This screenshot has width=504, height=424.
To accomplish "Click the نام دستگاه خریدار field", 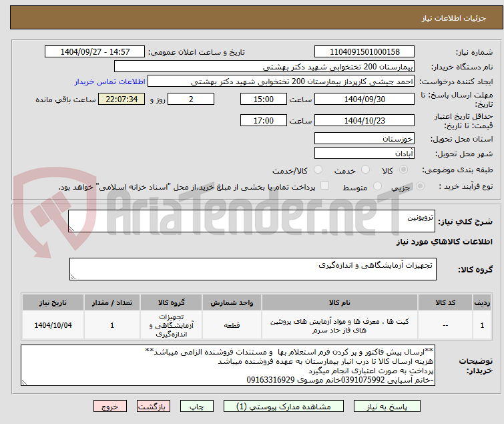I will (x=264, y=67).
